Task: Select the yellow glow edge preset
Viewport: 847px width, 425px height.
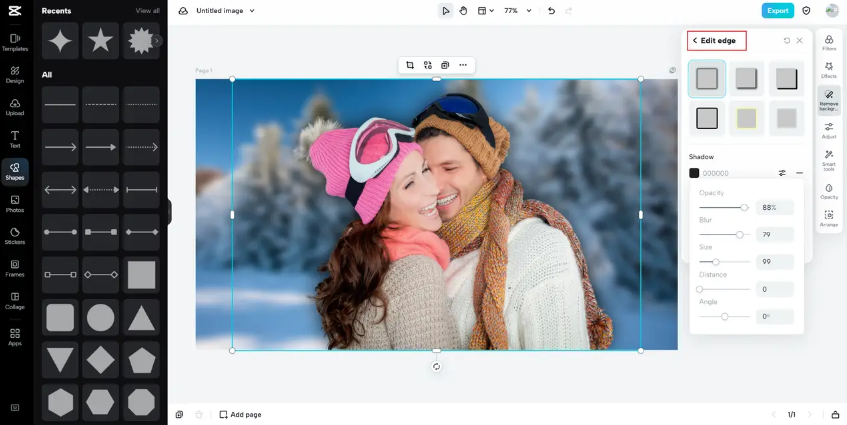Action: coord(747,118)
